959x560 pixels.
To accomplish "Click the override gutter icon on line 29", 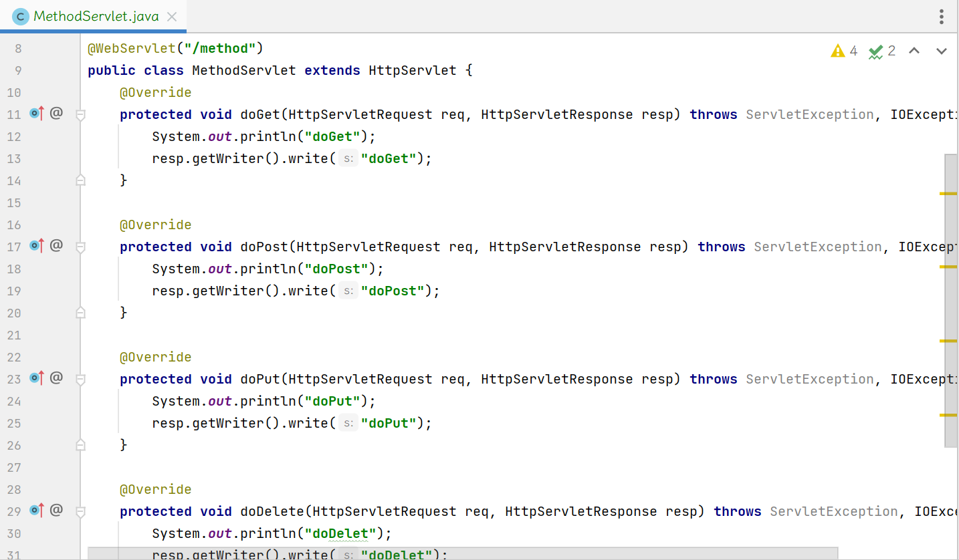I will pos(37,511).
